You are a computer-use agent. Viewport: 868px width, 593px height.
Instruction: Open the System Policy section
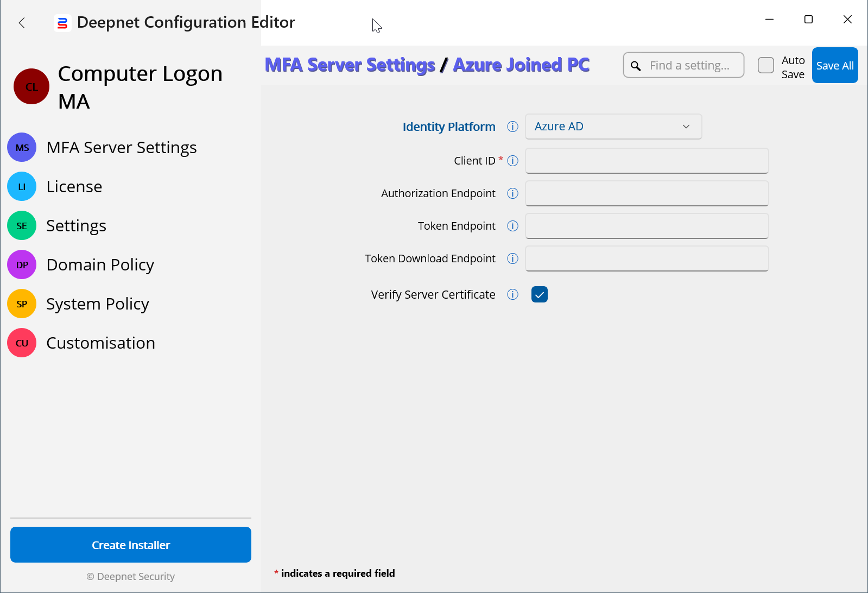pyautogui.click(x=97, y=304)
